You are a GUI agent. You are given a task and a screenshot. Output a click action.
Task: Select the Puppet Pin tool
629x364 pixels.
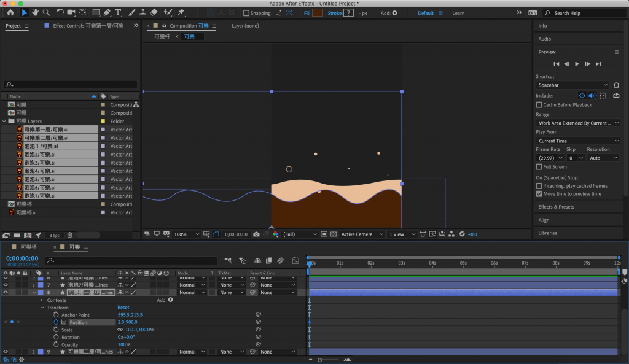tap(181, 12)
